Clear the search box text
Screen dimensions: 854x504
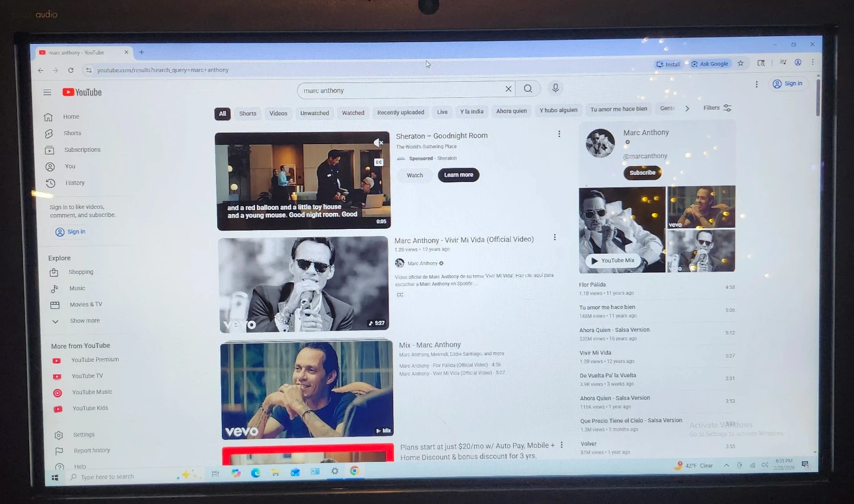(508, 89)
